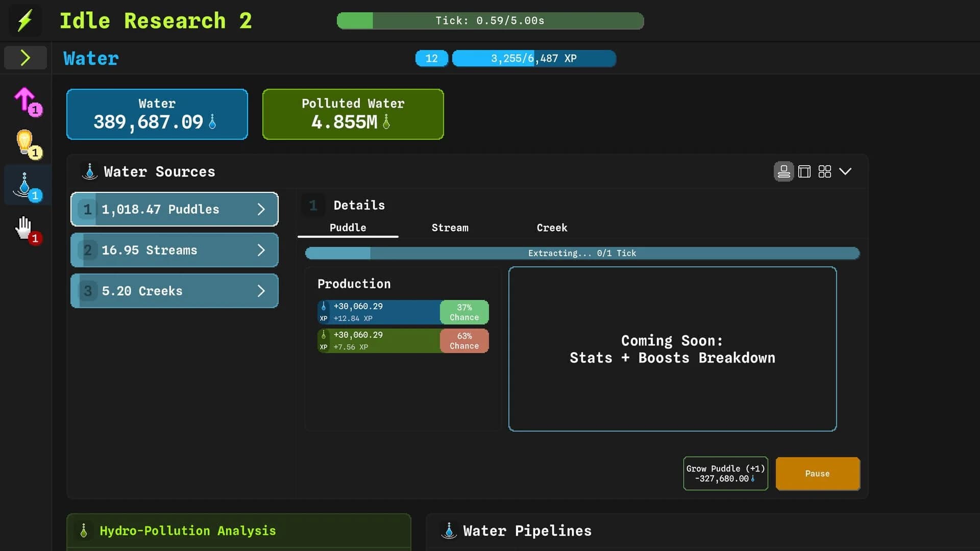Screen dimensions: 980x551
Task: Expand the sidebar with the green chevron
Action: click(x=25, y=57)
